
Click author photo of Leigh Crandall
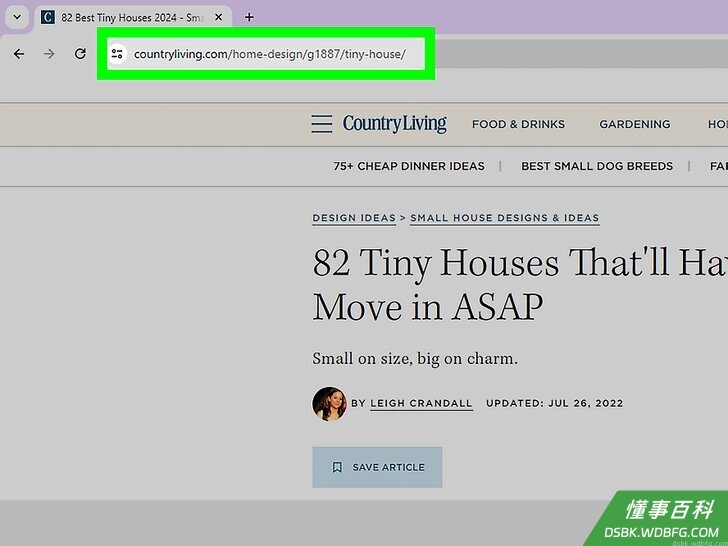pos(329,404)
